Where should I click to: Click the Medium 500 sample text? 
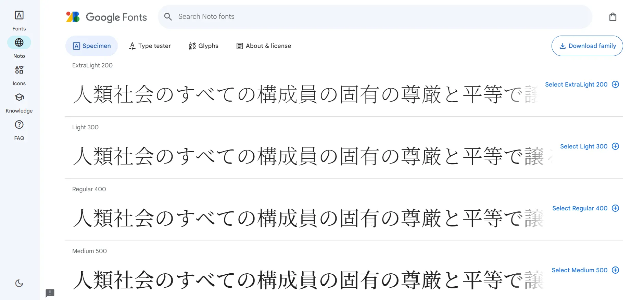308,280
